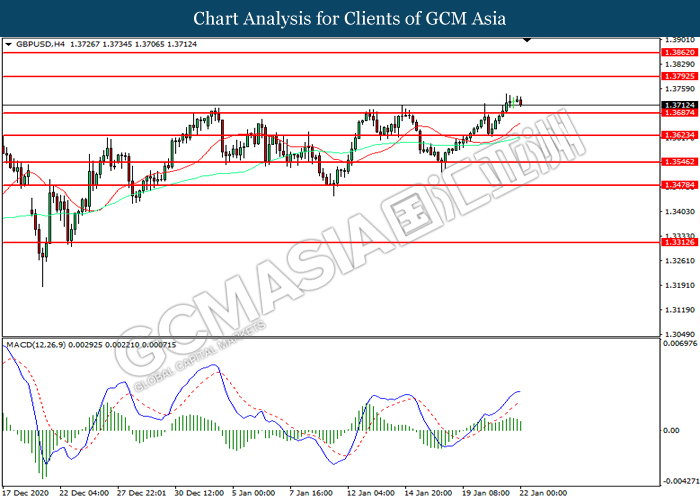700x500 pixels.
Task: Click the MACD scale value -0.004271
Action: pos(680,481)
